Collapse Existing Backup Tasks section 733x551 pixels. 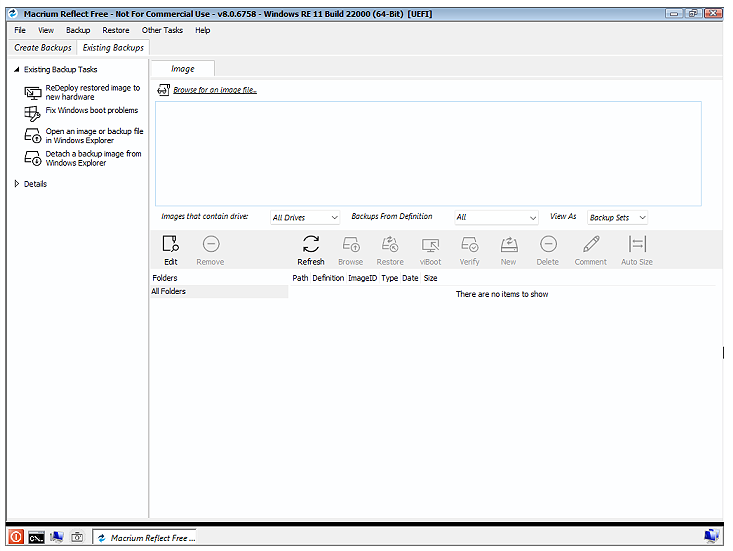[x=17, y=69]
